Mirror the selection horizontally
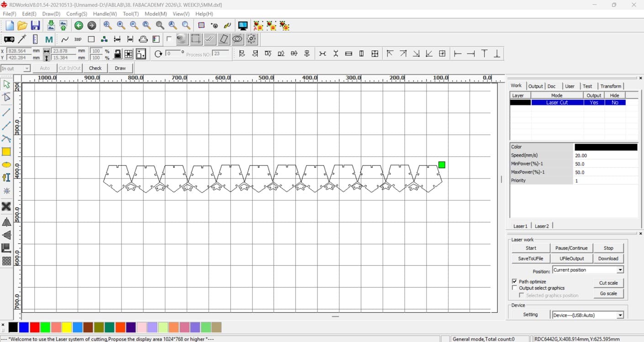The height and width of the screenshot is (342, 644). click(6, 222)
